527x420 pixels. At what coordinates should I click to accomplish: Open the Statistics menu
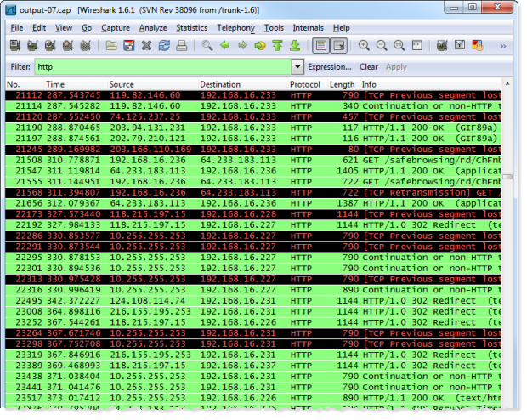coord(191,28)
